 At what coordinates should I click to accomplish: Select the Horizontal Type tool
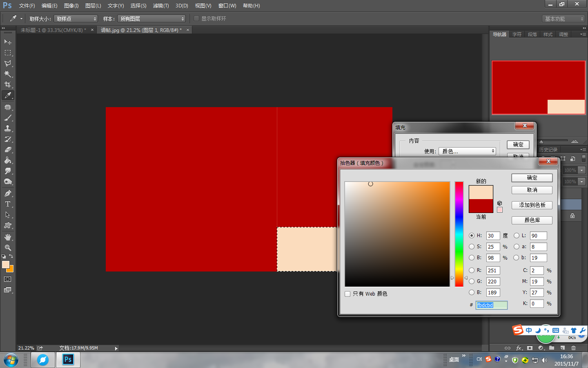tap(8, 204)
